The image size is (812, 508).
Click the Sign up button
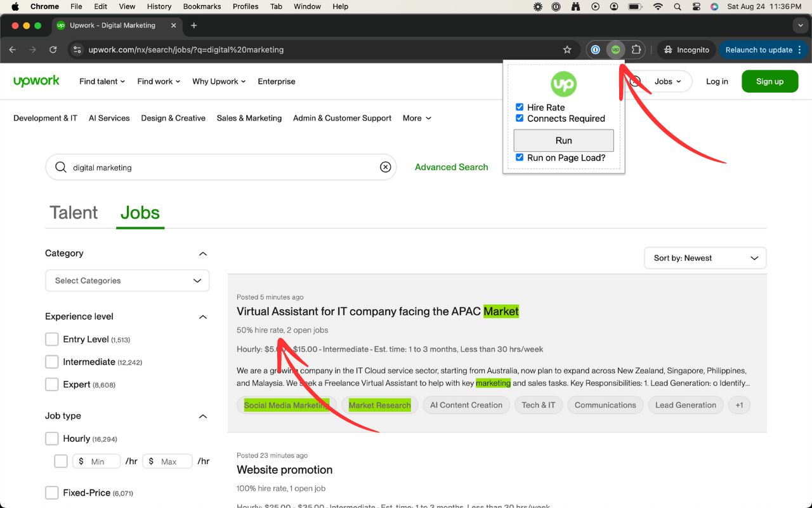pos(769,81)
